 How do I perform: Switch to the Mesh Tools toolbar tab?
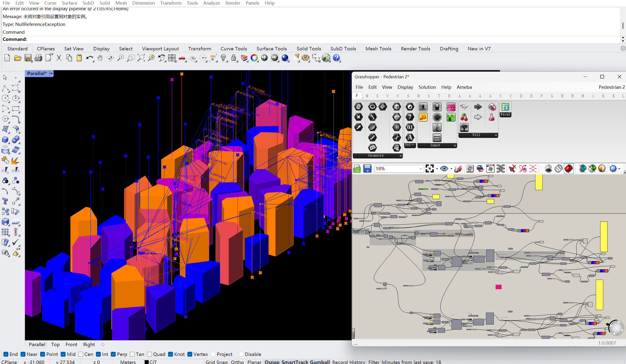click(378, 49)
